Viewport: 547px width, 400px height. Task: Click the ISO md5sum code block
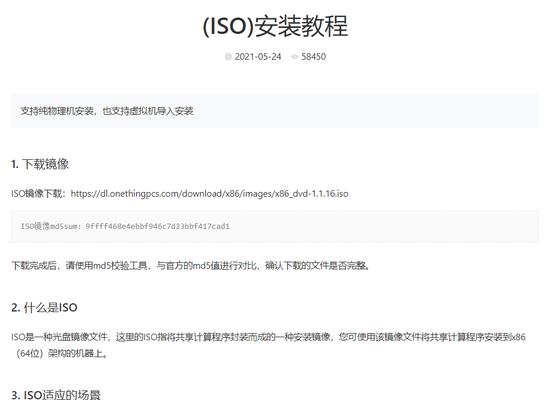274,226
